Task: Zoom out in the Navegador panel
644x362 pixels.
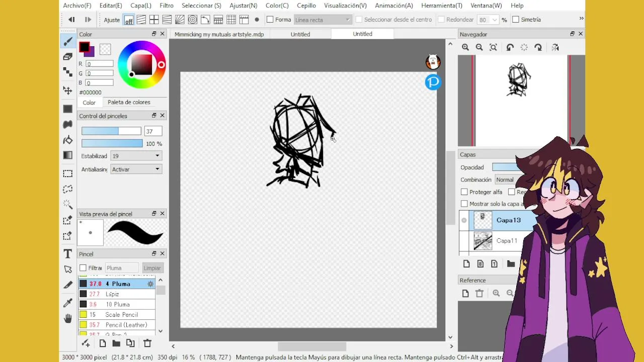Action: [479, 47]
